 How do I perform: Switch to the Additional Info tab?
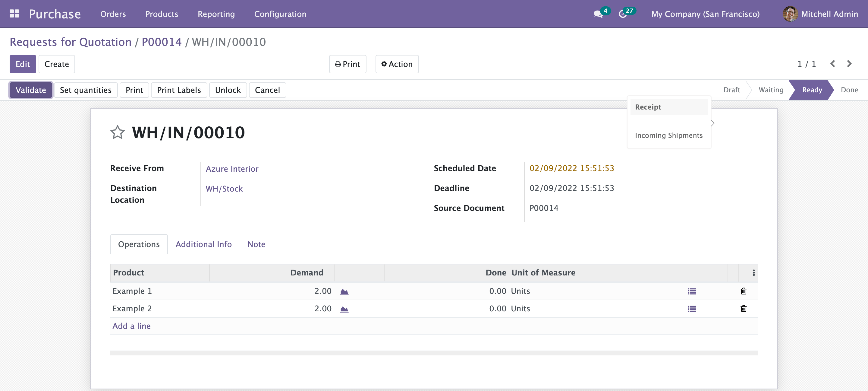tap(203, 244)
